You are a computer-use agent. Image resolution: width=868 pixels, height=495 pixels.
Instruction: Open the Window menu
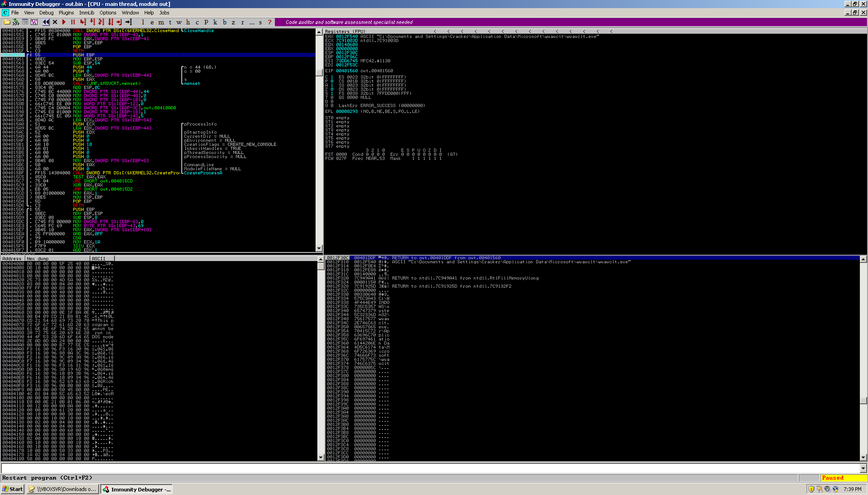coord(130,13)
